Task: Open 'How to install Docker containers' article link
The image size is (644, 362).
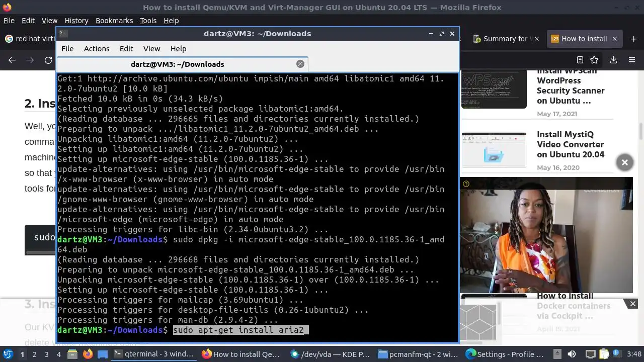Action: (574, 306)
